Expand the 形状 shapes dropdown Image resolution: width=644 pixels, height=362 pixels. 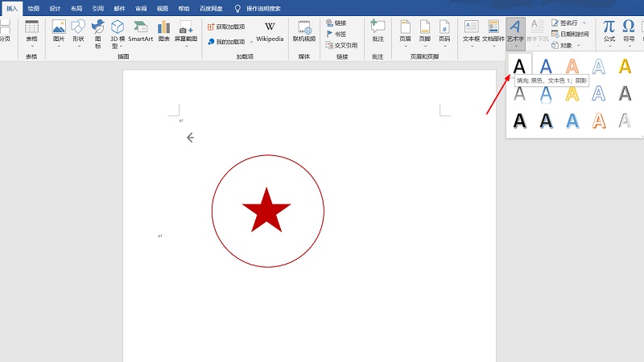[78, 46]
